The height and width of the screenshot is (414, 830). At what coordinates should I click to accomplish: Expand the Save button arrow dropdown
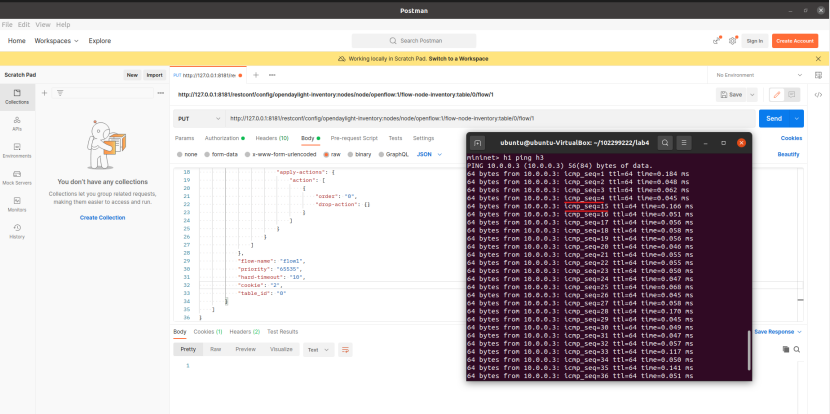tap(752, 95)
